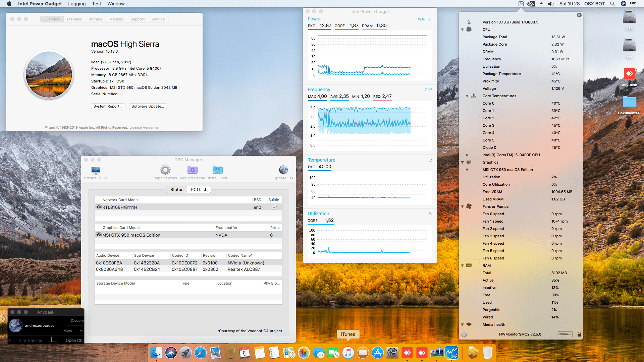Click the Software Update button
644x362 pixels.
[148, 106]
